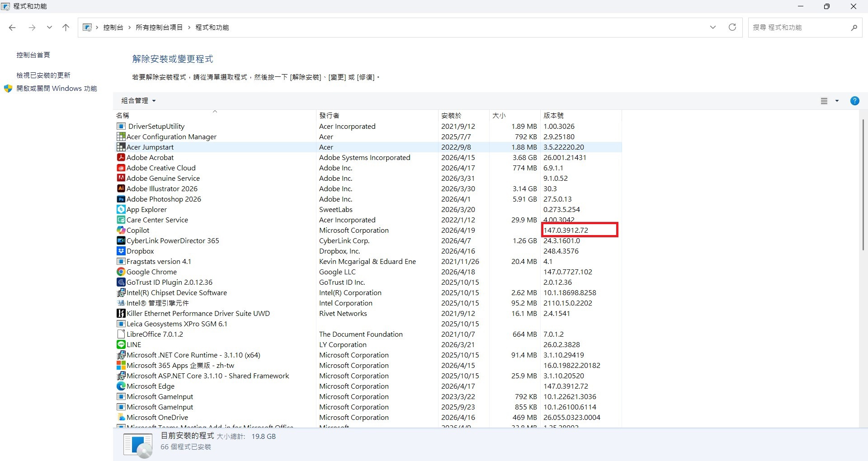868x461 pixels.
Task: Click the Acer Configuration Manager icon
Action: [121, 136]
